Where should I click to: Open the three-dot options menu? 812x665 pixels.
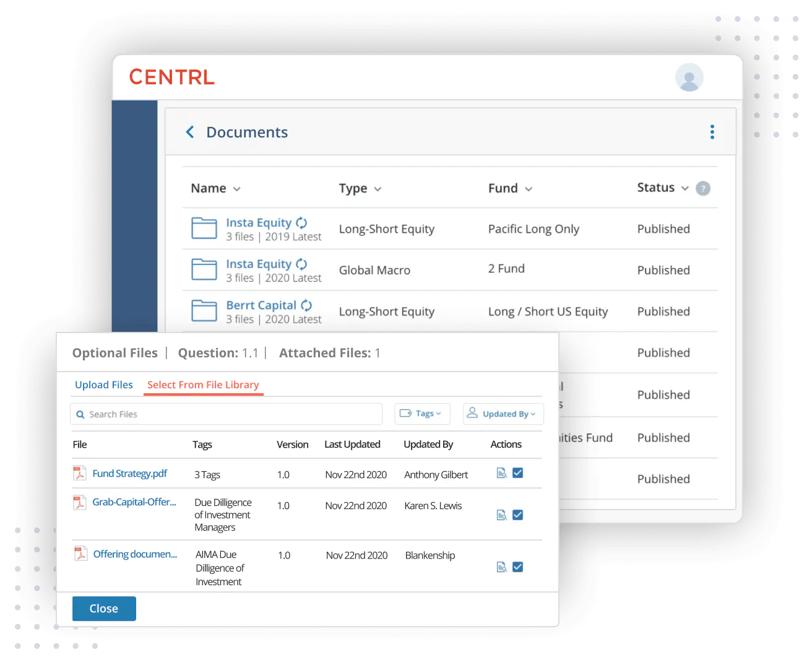coord(712,132)
